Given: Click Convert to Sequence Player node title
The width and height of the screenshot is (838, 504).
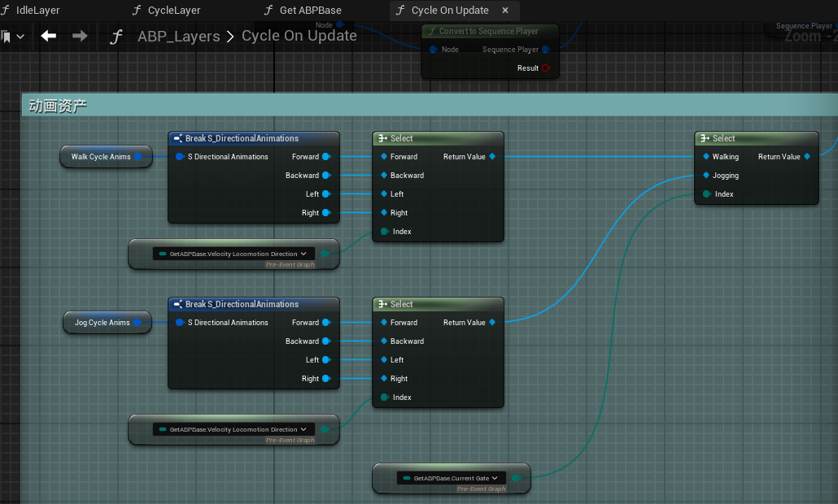Looking at the screenshot, I should coord(488,32).
